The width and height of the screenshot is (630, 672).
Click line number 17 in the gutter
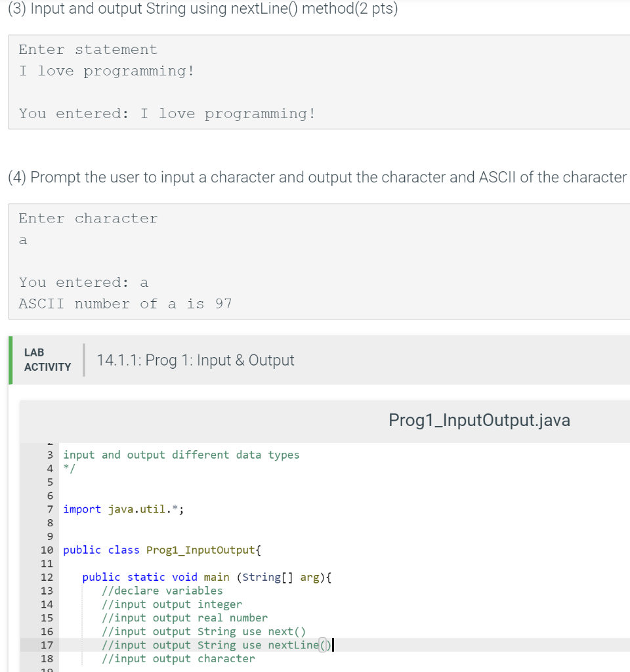[47, 645]
